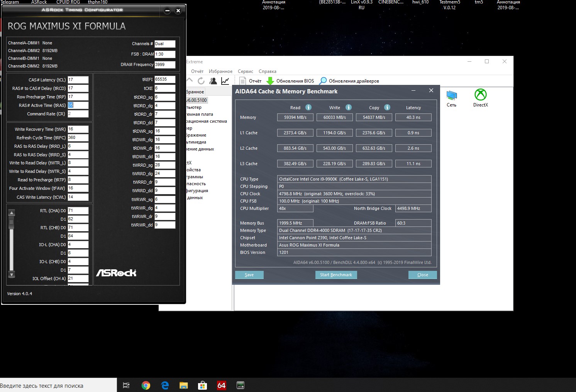576x392 pixels.
Task: Click the L1 Cache Read value 2373.4 GB/s
Action: tap(295, 133)
